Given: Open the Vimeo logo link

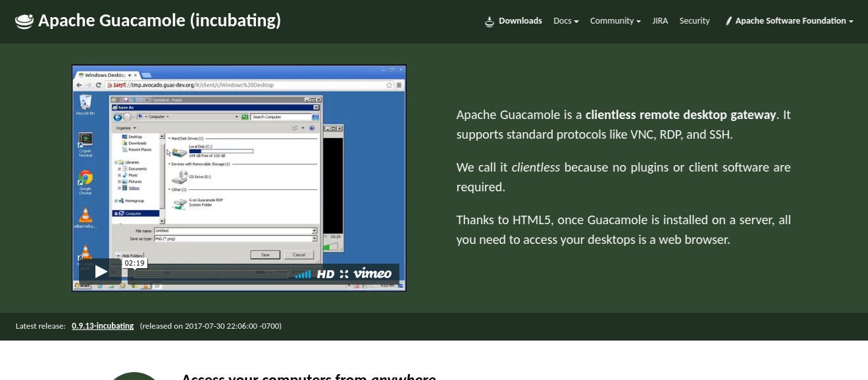Looking at the screenshot, I should coord(372,273).
